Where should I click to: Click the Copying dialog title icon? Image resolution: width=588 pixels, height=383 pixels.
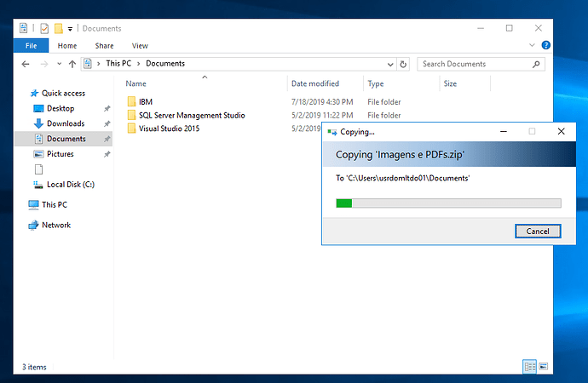click(x=331, y=132)
